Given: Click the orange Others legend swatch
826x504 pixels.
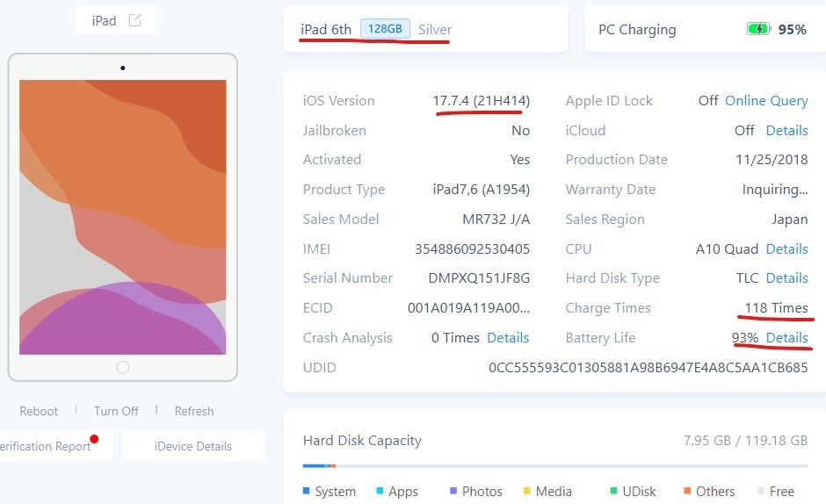Looking at the screenshot, I should 687,491.
